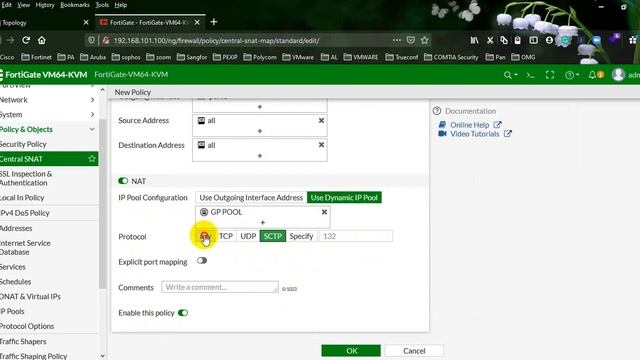640x360 pixels.
Task: Choose UDP protocol
Action: [x=248, y=236]
